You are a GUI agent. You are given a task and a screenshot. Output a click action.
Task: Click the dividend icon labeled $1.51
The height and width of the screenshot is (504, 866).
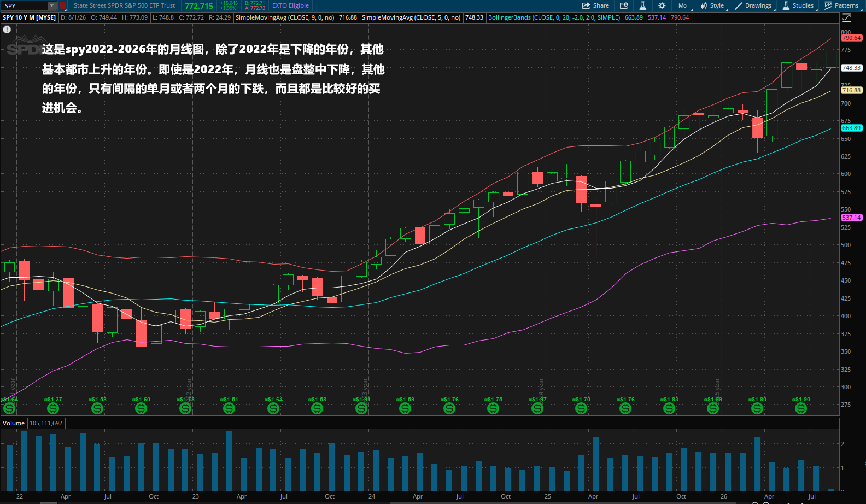[229, 408]
